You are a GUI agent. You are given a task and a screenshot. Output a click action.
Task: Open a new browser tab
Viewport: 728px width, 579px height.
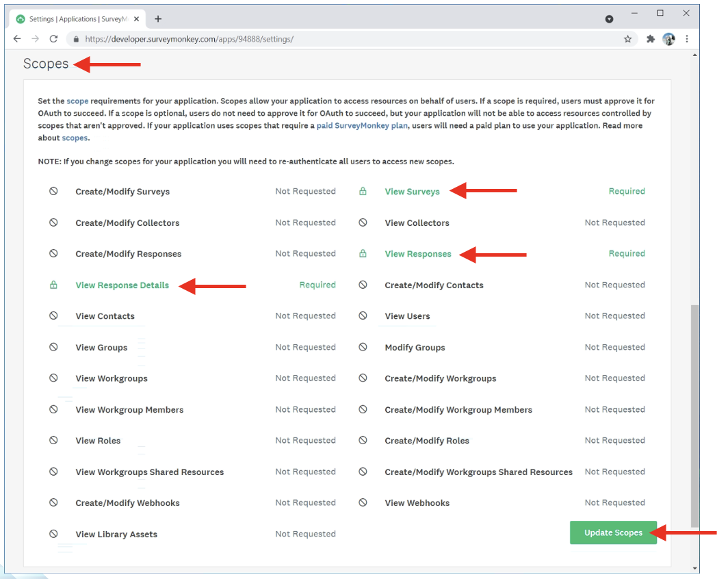point(158,19)
